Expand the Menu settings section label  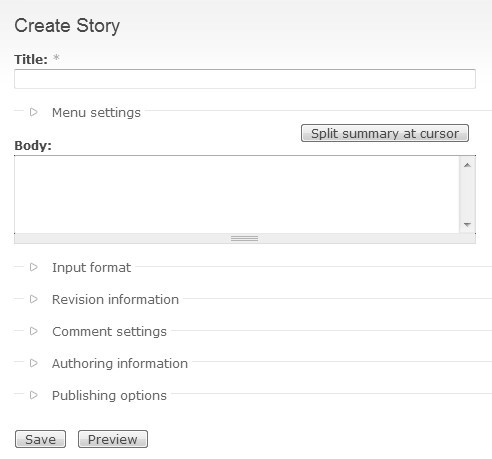click(96, 113)
